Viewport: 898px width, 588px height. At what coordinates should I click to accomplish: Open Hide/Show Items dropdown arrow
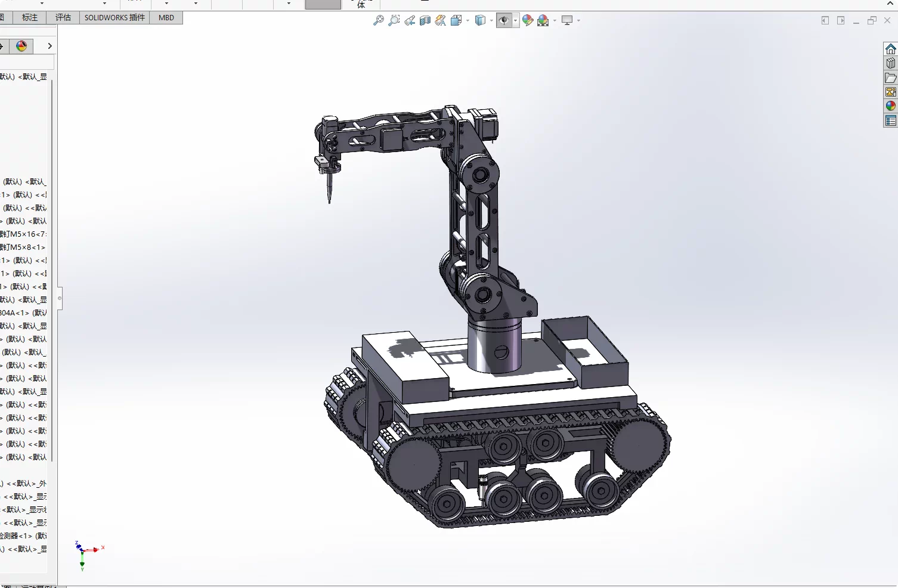tap(516, 20)
